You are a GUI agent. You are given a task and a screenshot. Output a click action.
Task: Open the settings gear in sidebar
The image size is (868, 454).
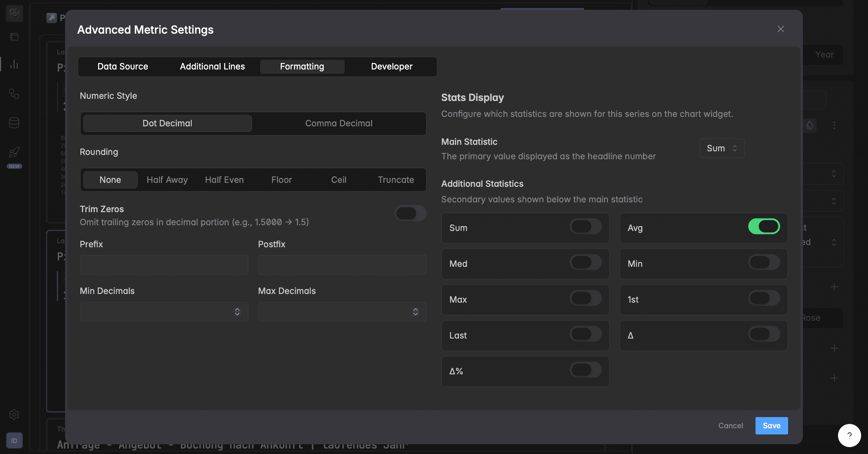pyautogui.click(x=14, y=414)
